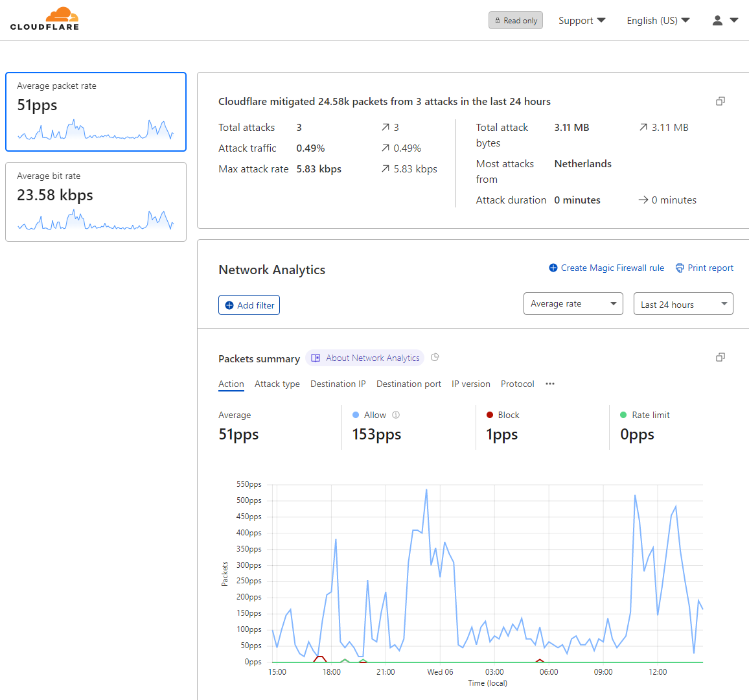Select the Average bit rate card
The height and width of the screenshot is (700, 749).
[95, 202]
